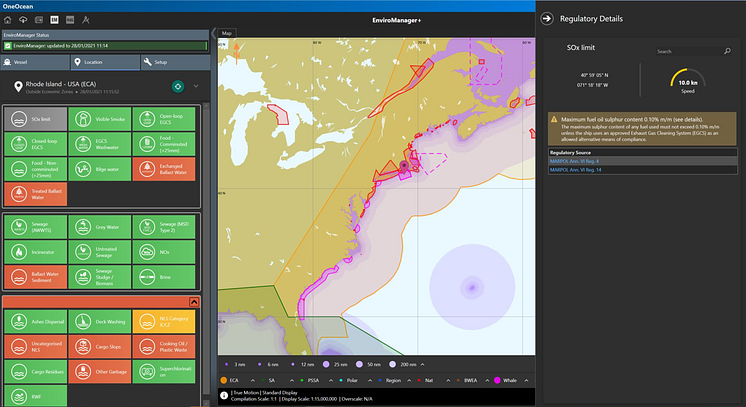
Task: Expand the chevron next to Whale
Action: click(526, 380)
